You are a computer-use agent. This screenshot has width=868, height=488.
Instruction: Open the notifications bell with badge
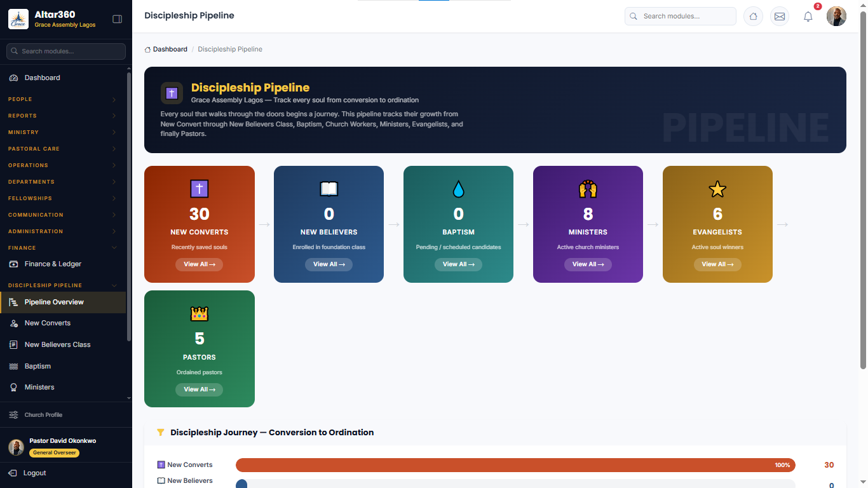point(808,17)
